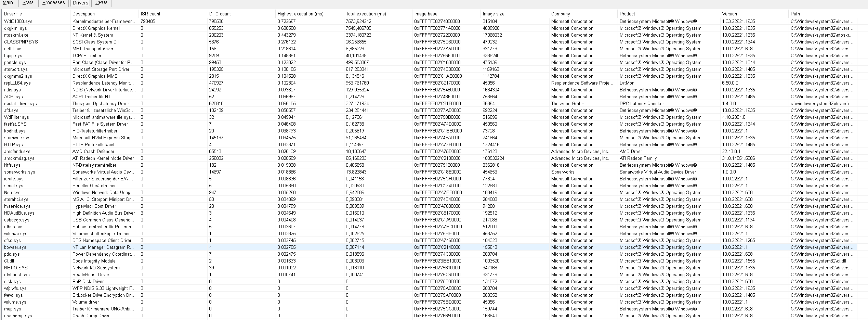Select the amdkmdag.sys row
The width and height of the screenshot is (868, 320).
click(429, 158)
